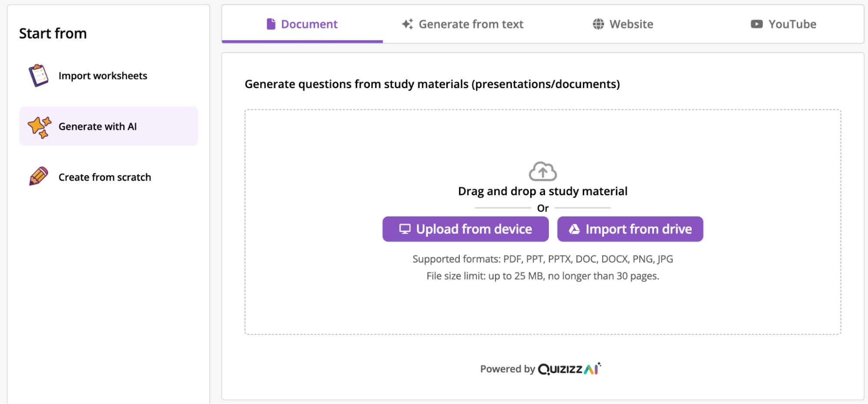Viewport: 868px width, 404px height.
Task: Go to the YouTube tab
Action: click(783, 24)
